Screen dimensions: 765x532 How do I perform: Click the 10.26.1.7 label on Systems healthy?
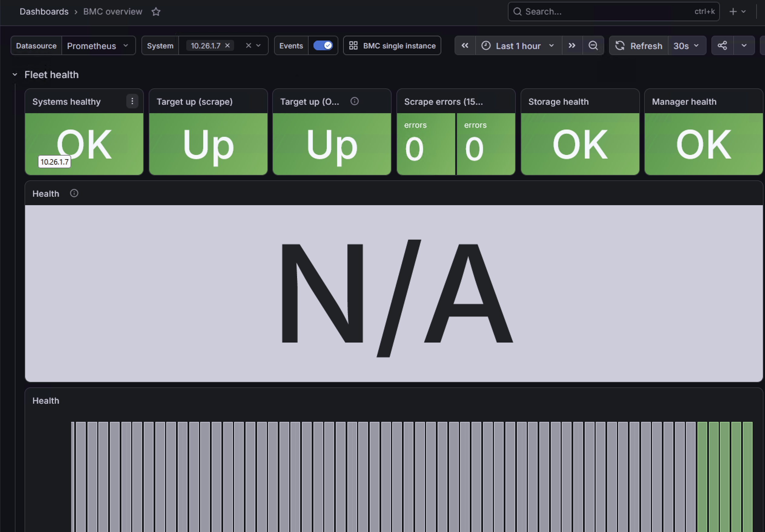point(54,162)
